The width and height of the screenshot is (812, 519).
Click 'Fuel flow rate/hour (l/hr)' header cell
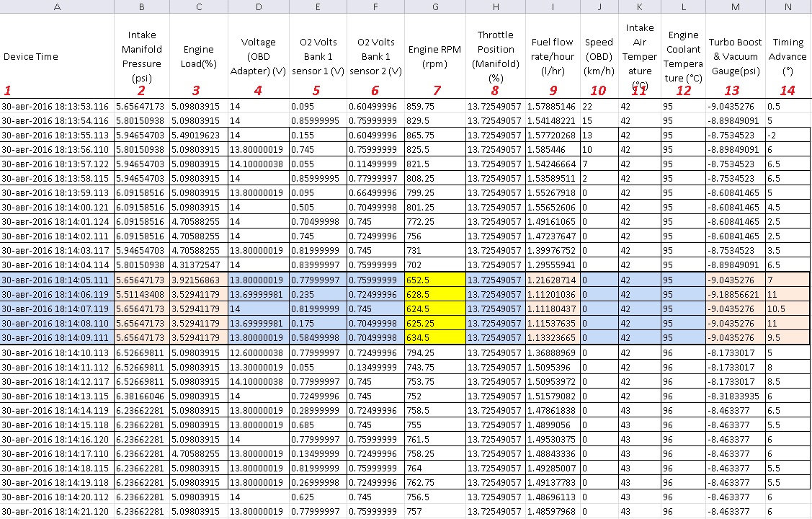[553, 56]
